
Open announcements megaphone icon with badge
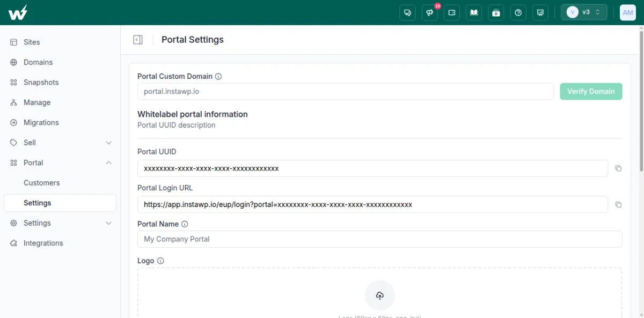pos(430,12)
